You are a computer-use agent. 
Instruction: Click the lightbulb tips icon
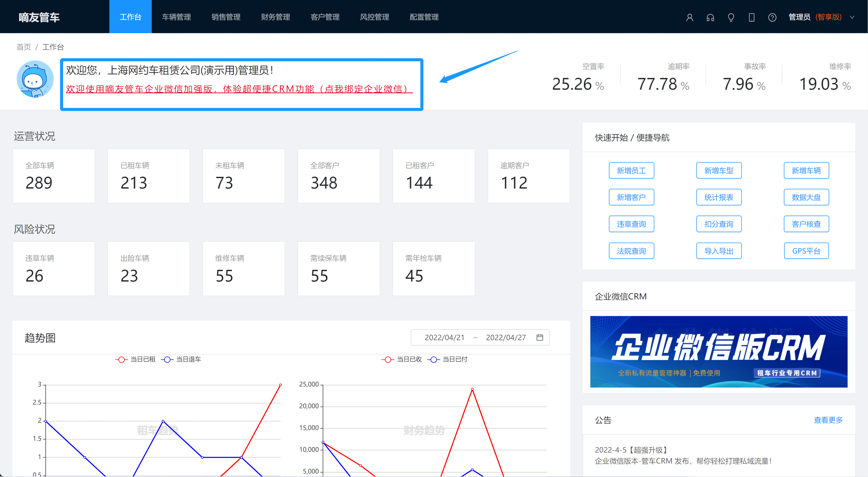point(731,18)
